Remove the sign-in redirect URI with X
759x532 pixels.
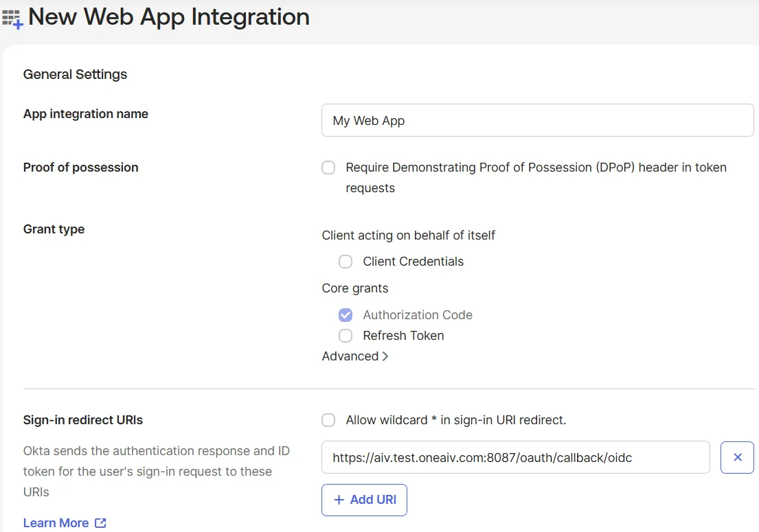[737, 457]
